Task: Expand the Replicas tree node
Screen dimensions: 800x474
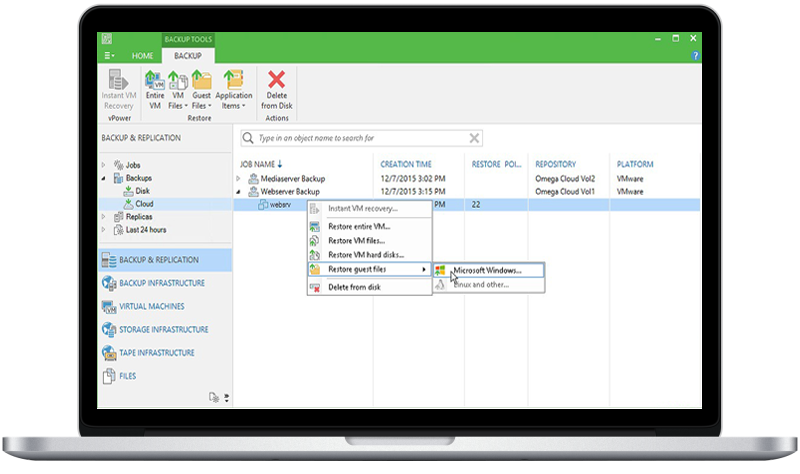Action: [104, 217]
